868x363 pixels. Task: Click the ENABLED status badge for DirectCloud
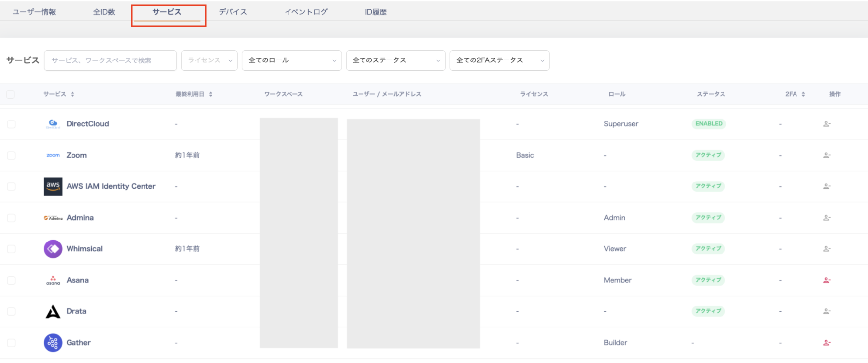pos(709,124)
